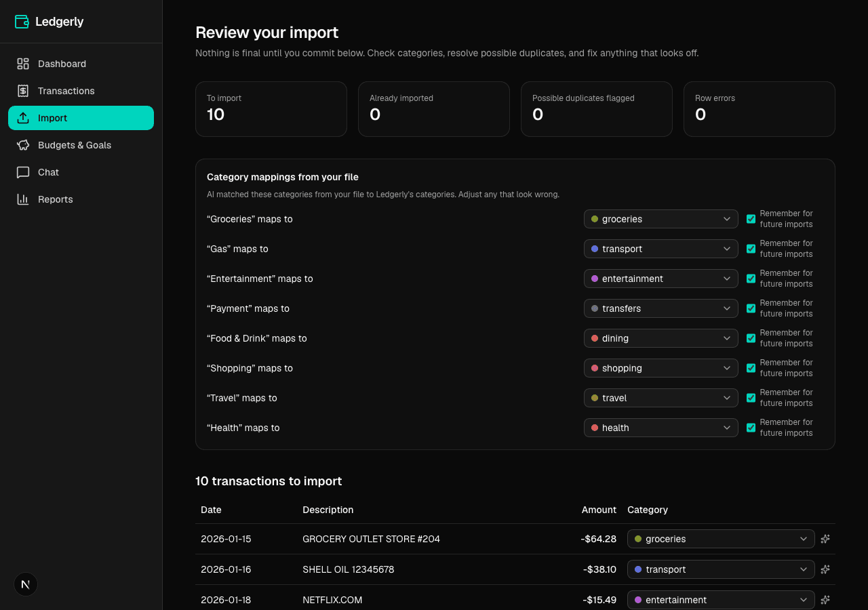Screen dimensions: 868x610
Task: Go to Transactions in the sidebar
Action: pyautogui.click(x=81, y=91)
